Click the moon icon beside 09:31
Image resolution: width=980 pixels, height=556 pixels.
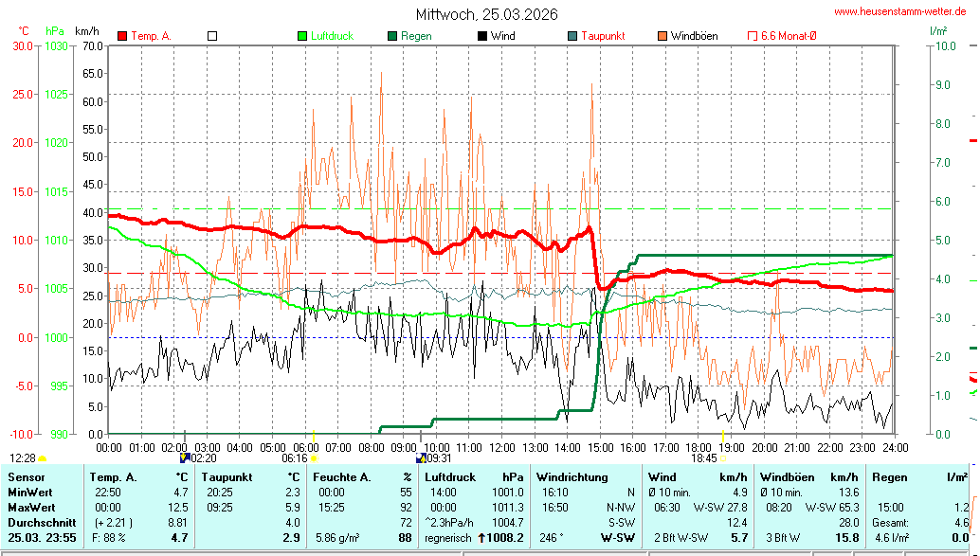[x=420, y=458]
